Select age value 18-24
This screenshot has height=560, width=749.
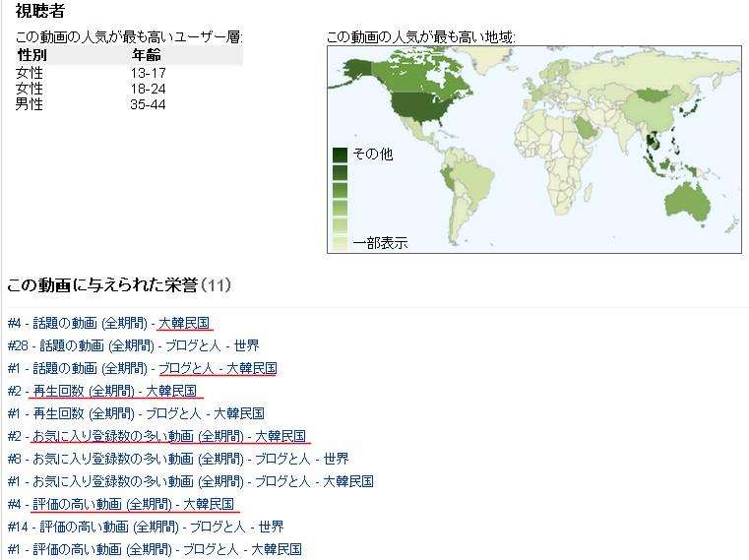pyautogui.click(x=148, y=89)
